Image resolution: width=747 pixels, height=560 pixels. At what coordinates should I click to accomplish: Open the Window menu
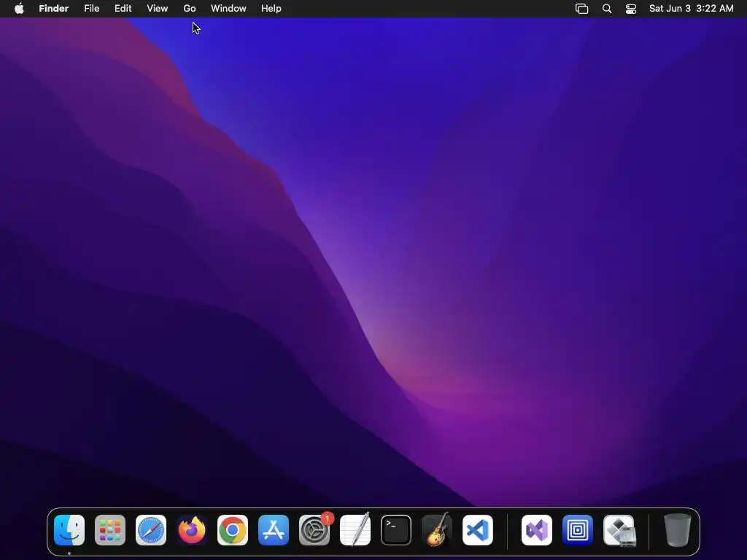(228, 9)
